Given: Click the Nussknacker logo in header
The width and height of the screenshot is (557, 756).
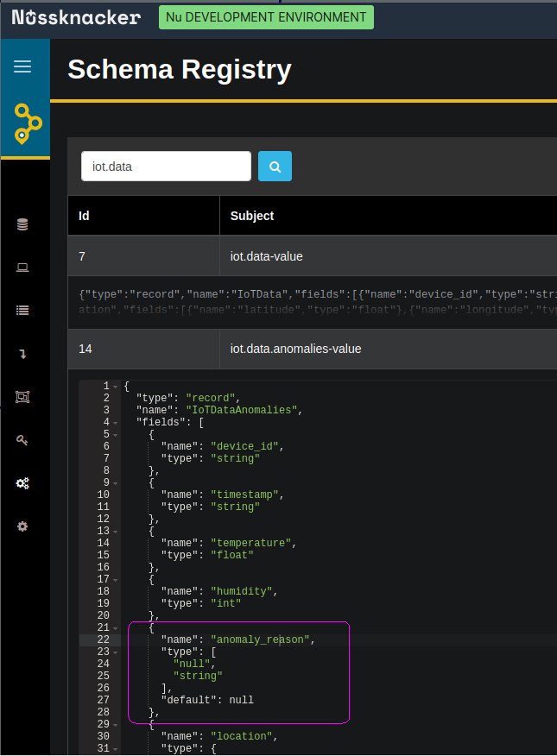Looking at the screenshot, I should (x=76, y=18).
